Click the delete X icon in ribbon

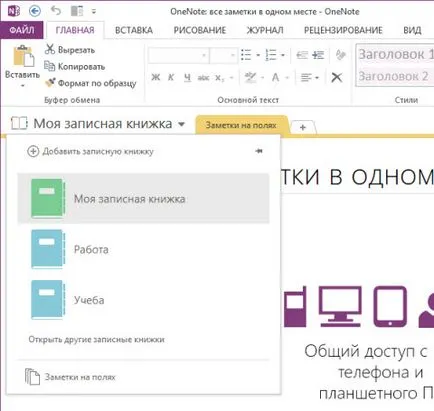[x=337, y=78]
